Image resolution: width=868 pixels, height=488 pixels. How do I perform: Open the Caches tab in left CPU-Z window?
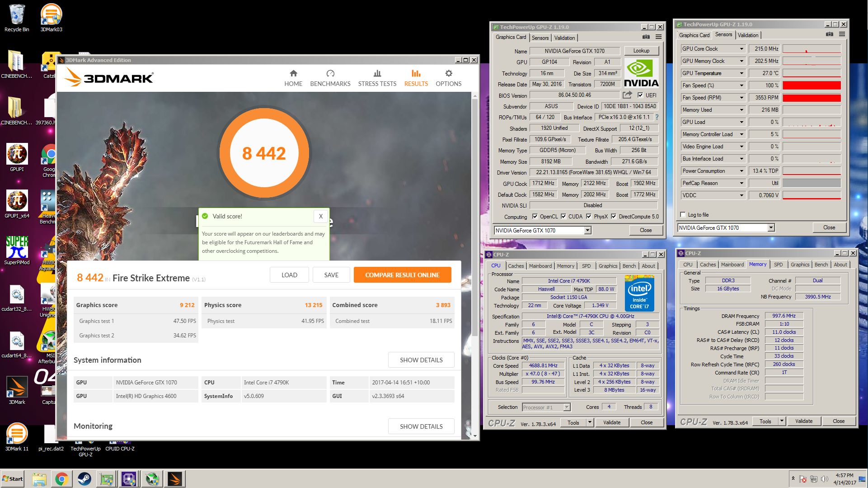click(x=516, y=266)
